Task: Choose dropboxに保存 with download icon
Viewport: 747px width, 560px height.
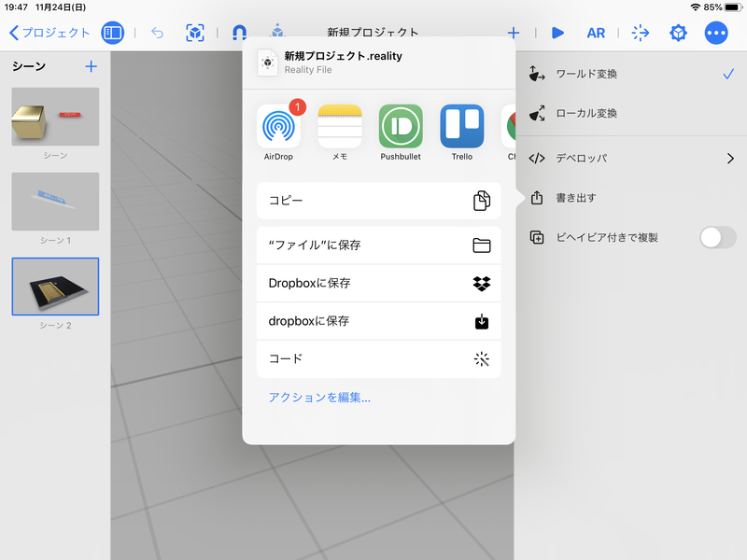Action: pyautogui.click(x=379, y=321)
